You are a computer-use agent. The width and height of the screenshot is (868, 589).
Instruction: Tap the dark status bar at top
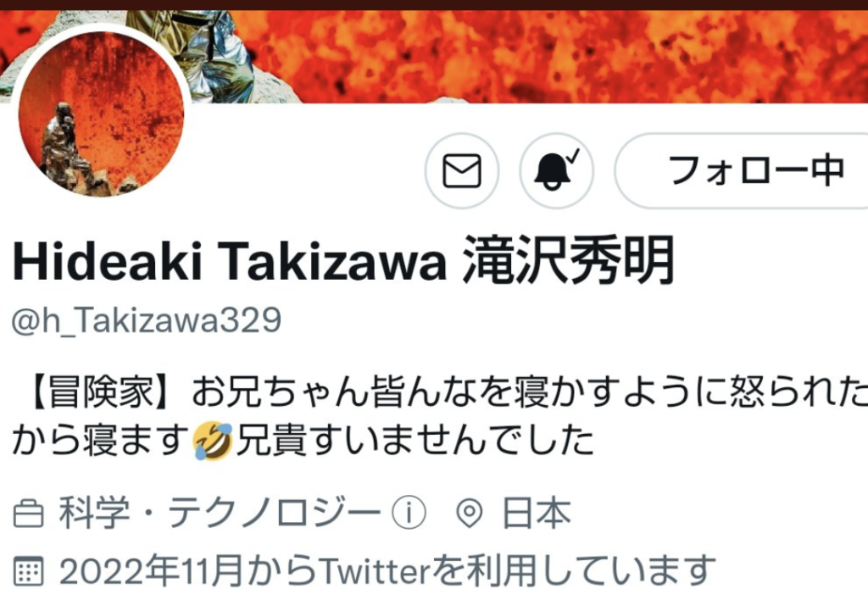(x=434, y=5)
